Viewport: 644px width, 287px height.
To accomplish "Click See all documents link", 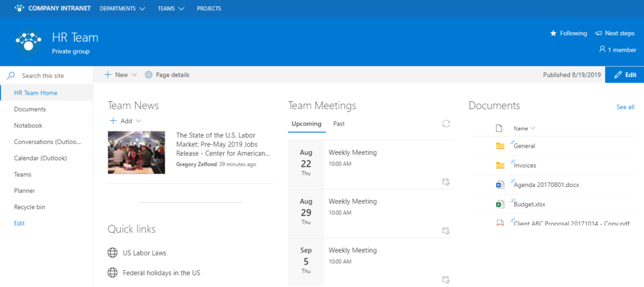I will pos(625,107).
